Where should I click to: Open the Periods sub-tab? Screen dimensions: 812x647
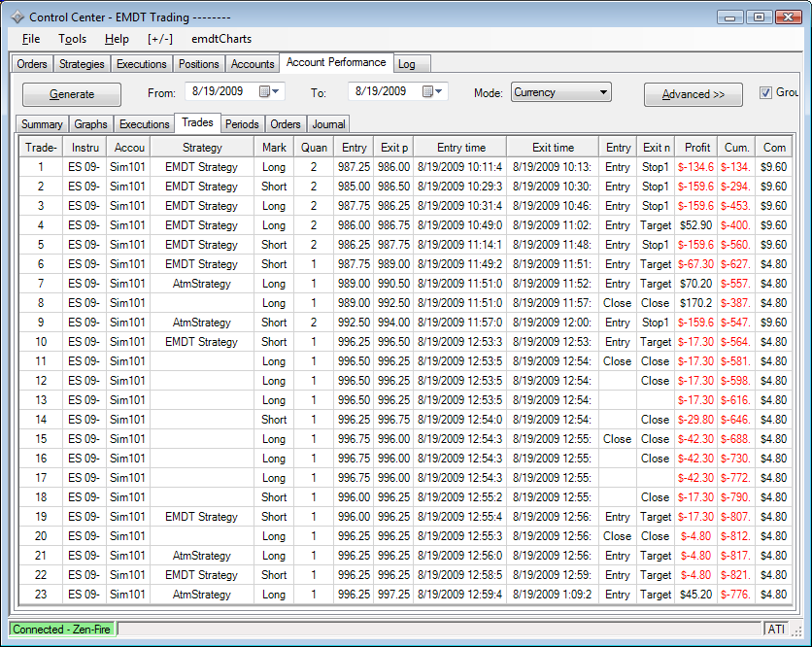pos(242,124)
